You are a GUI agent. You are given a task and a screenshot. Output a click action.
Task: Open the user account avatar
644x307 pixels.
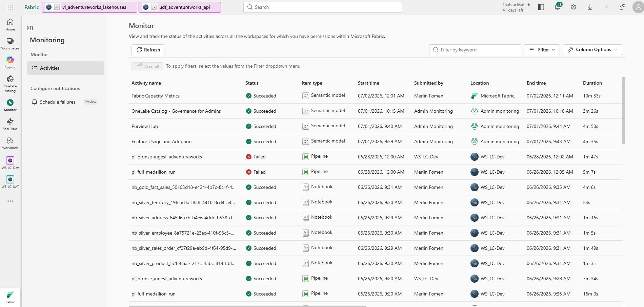(x=638, y=7)
